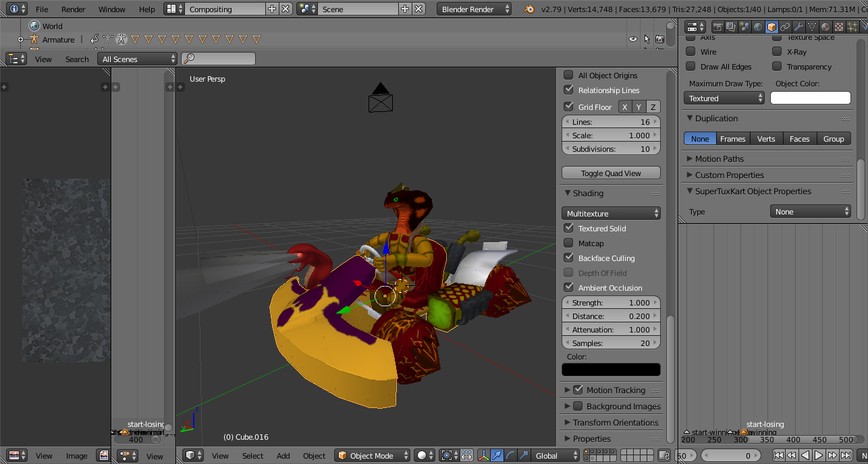Open the Object Mode dropdown

point(373,456)
